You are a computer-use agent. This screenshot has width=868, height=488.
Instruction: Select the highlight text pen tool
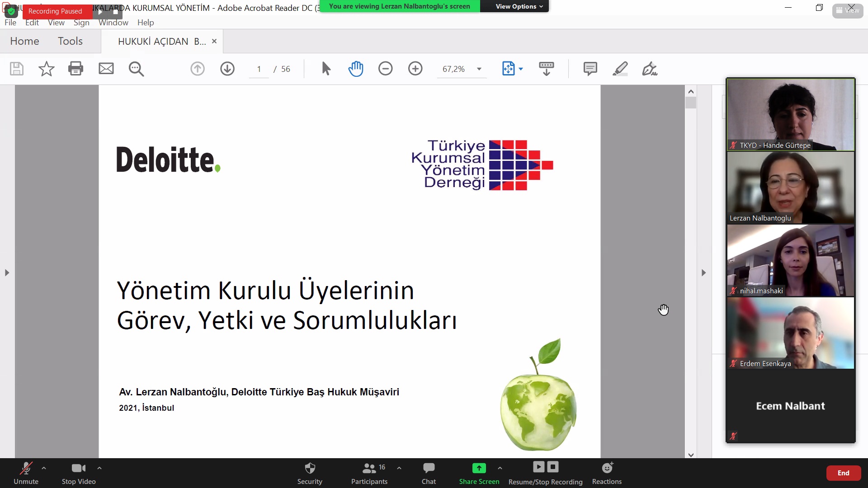[620, 69]
